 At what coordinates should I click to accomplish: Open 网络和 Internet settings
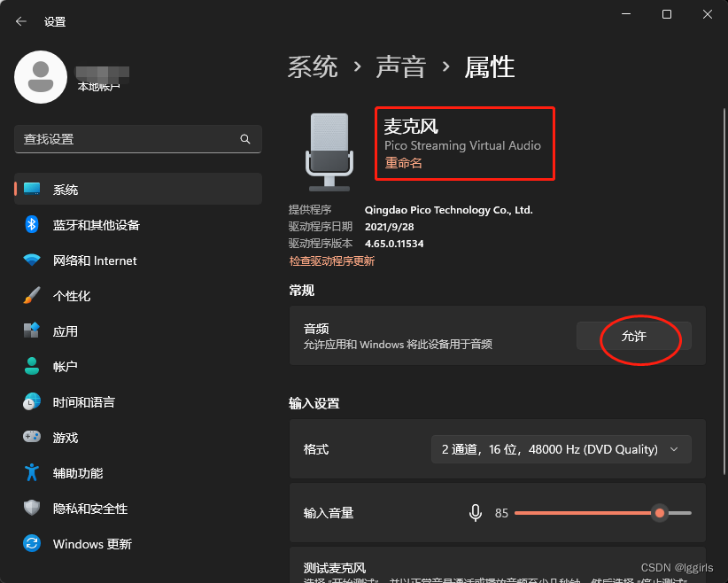(x=138, y=260)
